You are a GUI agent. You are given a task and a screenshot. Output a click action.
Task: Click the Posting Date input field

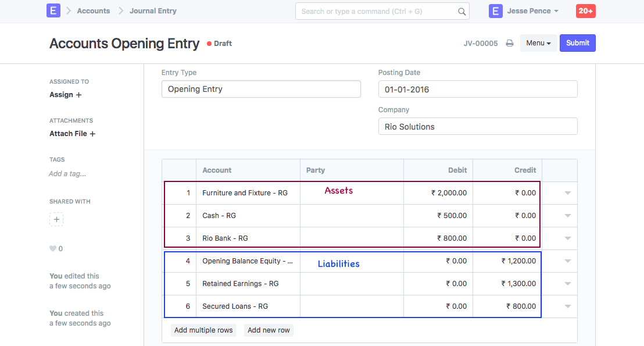coord(477,90)
